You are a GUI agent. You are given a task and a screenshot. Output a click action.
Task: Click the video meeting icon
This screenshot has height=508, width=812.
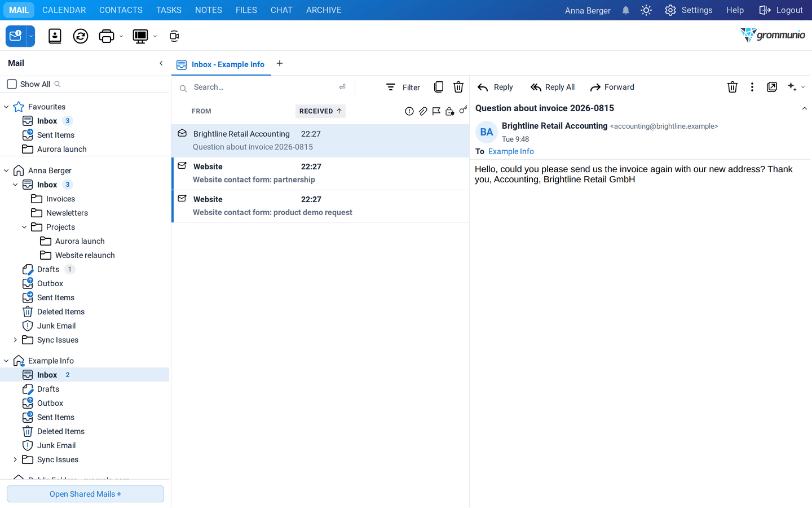tap(174, 36)
